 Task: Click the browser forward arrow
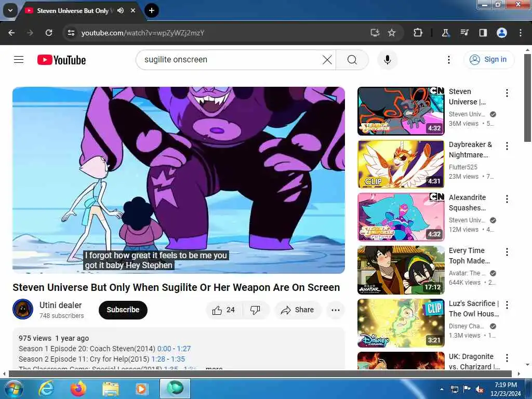tap(30, 33)
